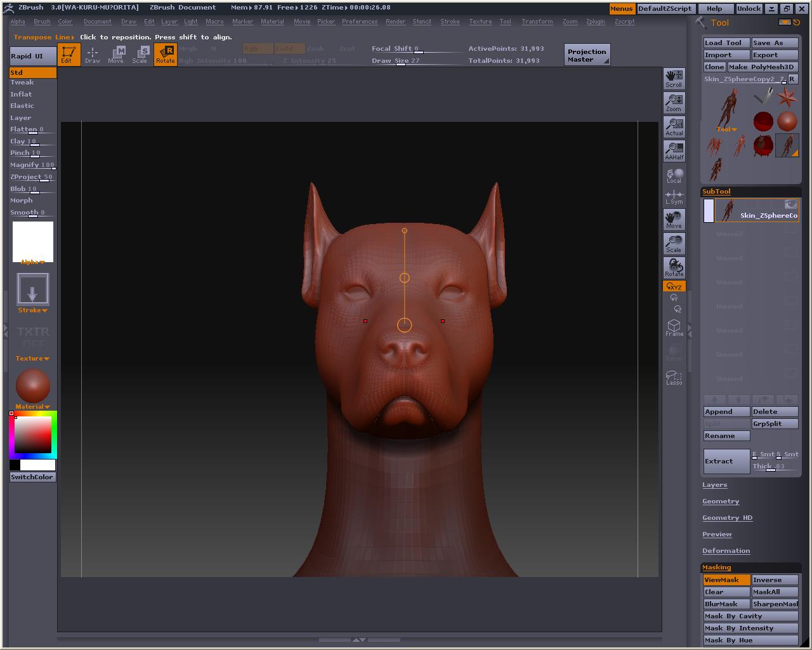The width and height of the screenshot is (812, 650).
Task: Select the star PolyMesh3D tool thumbnail
Action: pyautogui.click(x=787, y=96)
